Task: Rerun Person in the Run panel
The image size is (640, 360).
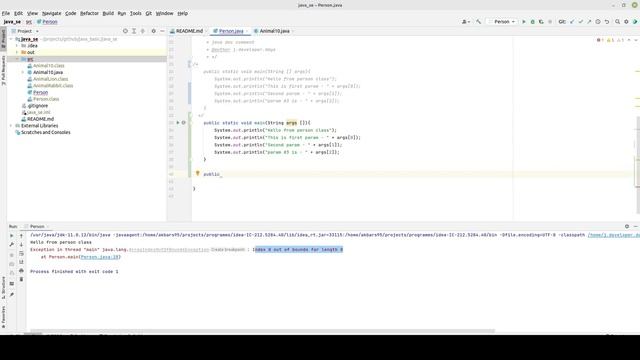Action: [11, 236]
